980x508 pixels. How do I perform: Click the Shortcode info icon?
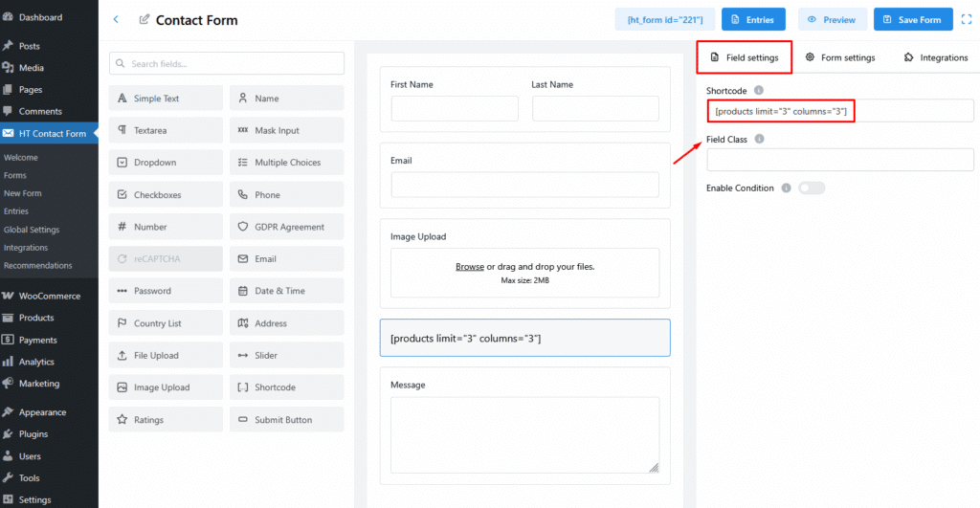coord(759,91)
